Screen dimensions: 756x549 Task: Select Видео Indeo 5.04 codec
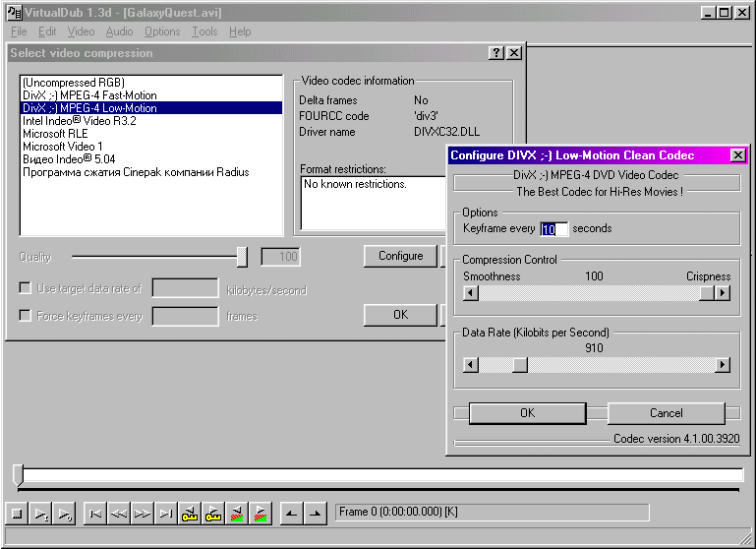click(x=151, y=159)
